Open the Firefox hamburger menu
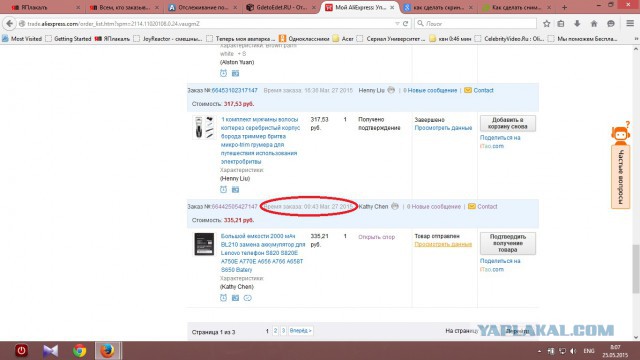This screenshot has width=640, height=360. pos(630,24)
